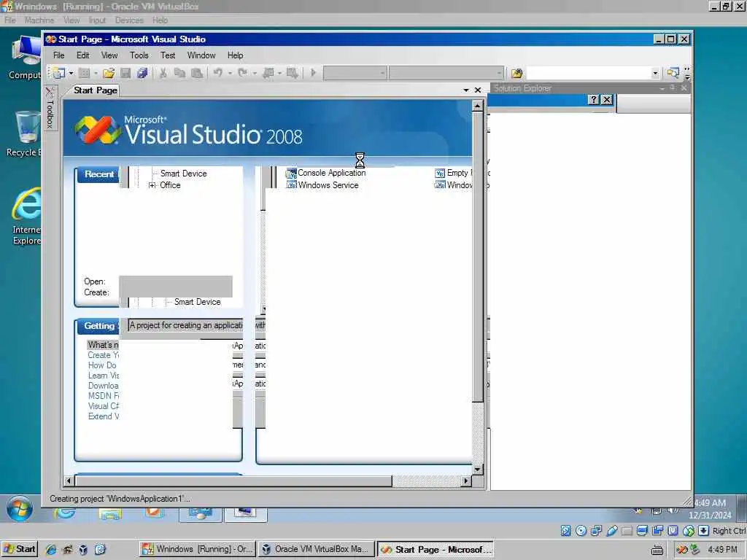
Task: Open the Toolbox side panel tab
Action: (x=50, y=108)
